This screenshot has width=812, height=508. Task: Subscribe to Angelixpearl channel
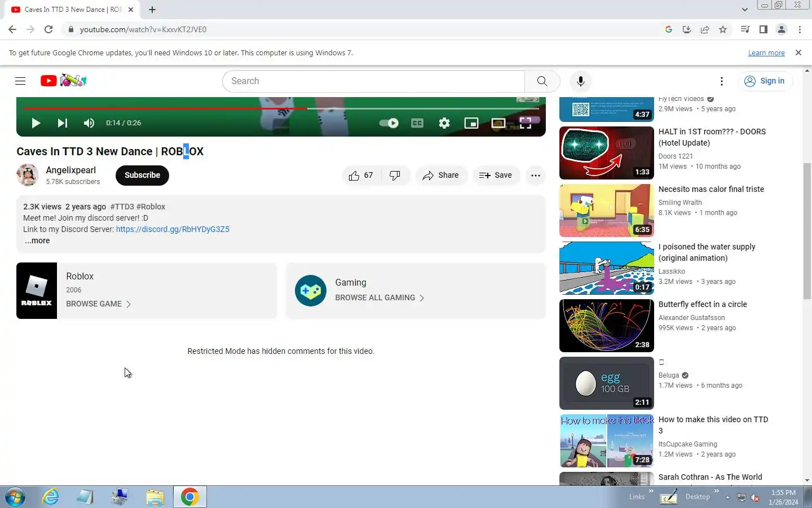tap(142, 175)
